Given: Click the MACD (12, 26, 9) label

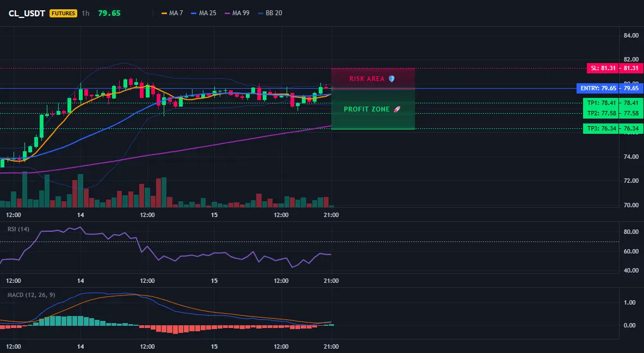Looking at the screenshot, I should click(x=31, y=295).
